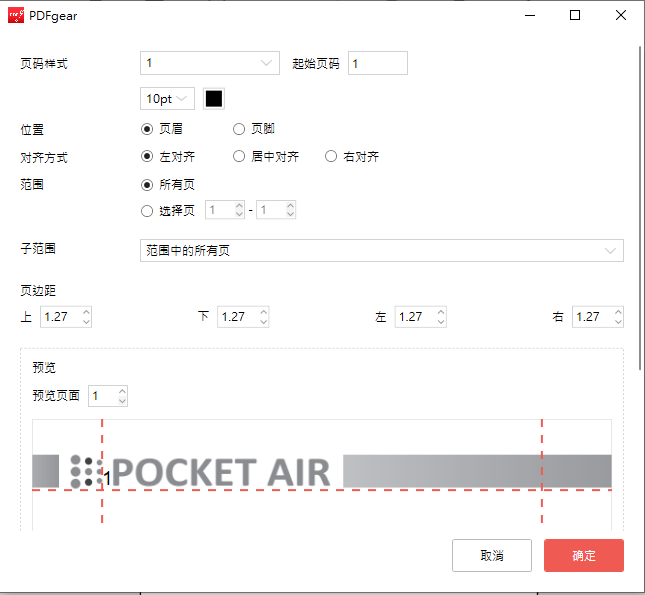The height and width of the screenshot is (595, 645).
Task: Click the POCKET AIR page preview thumbnail
Action: tap(322, 475)
